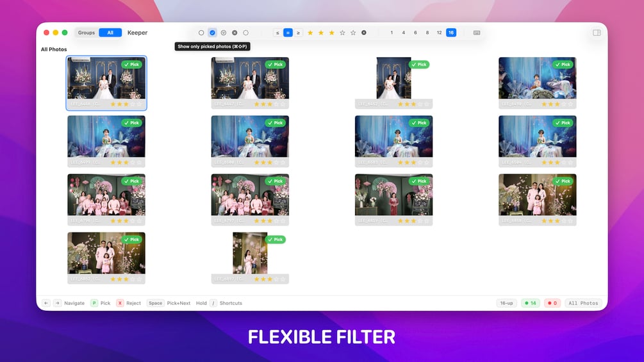Screen dimensions: 644x362
Task: Open the keyboard shortcuts icon in toolbar
Action: 476,33
